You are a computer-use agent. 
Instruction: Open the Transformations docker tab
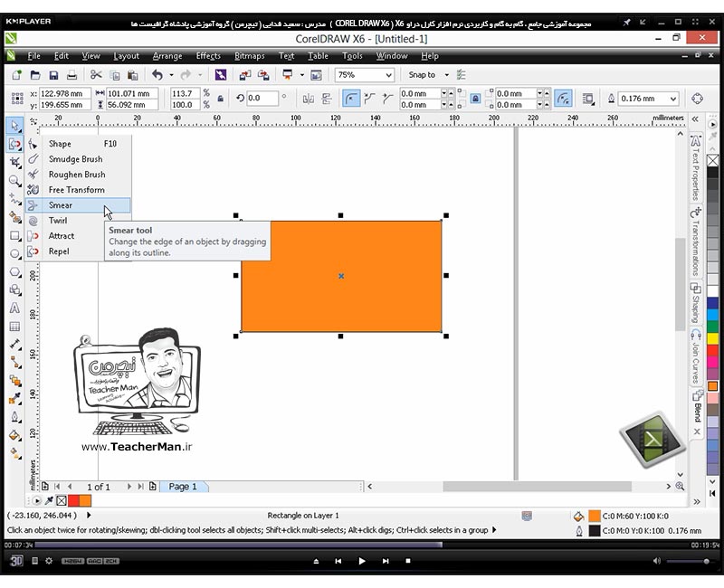[696, 242]
